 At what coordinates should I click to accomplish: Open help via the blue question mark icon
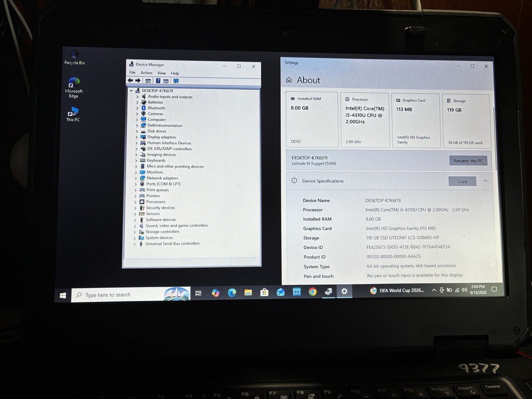pyautogui.click(x=158, y=81)
